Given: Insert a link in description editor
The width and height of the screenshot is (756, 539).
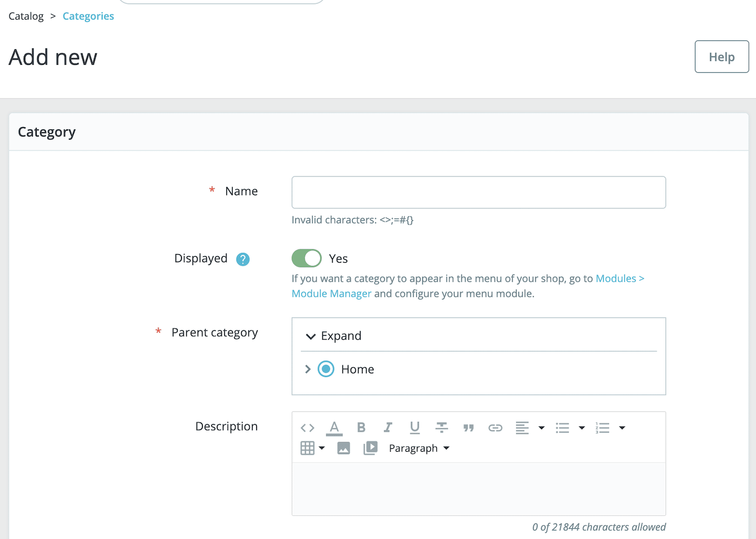Looking at the screenshot, I should [495, 428].
